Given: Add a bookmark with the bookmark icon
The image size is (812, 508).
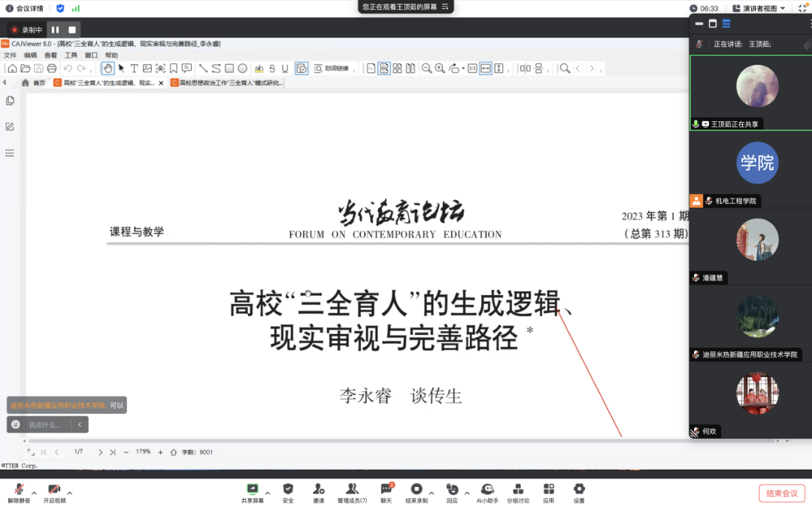Looking at the screenshot, I should [x=174, y=68].
